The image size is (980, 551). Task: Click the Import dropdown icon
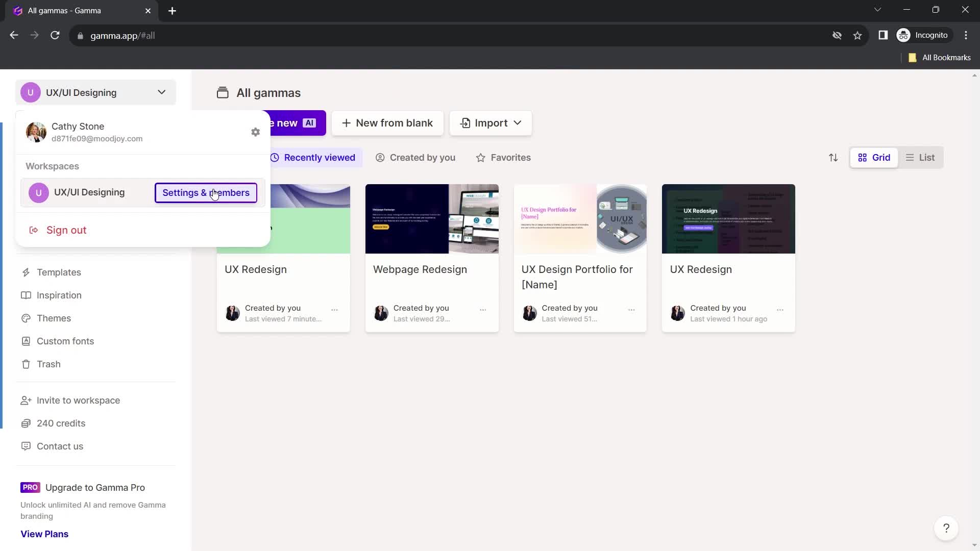pyautogui.click(x=517, y=123)
